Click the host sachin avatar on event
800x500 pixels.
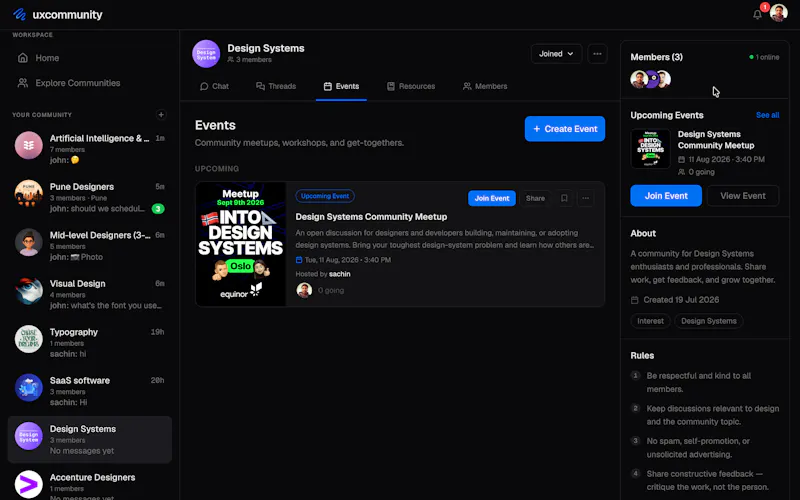pos(305,290)
